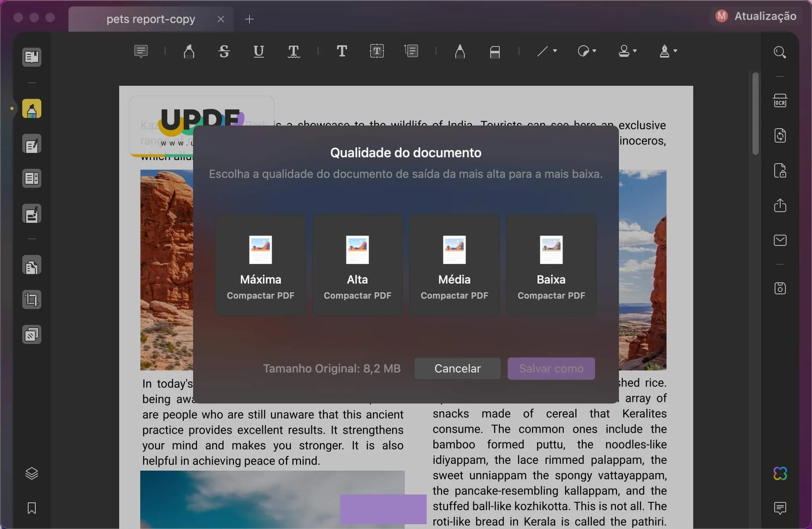Insert a text box
The width and height of the screenshot is (812, 529).
[x=377, y=52]
